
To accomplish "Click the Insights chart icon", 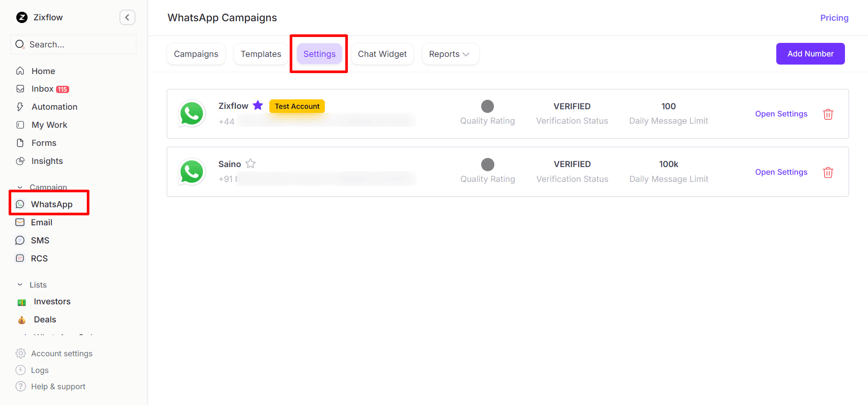I will 20,161.
